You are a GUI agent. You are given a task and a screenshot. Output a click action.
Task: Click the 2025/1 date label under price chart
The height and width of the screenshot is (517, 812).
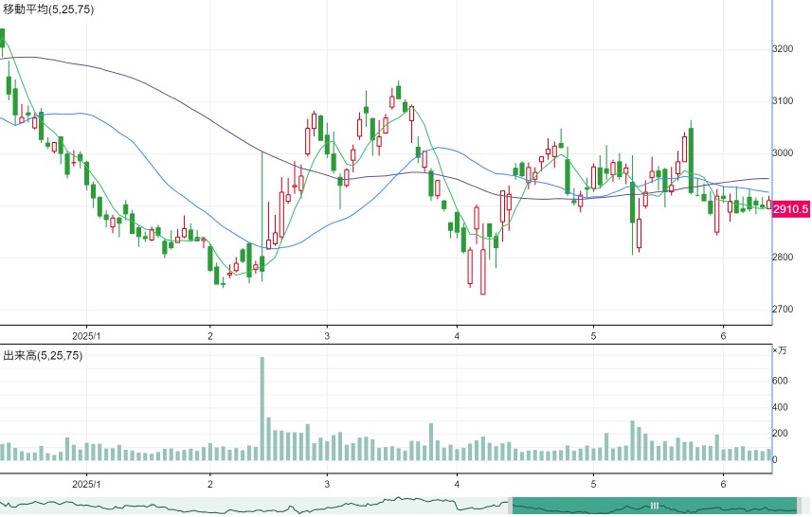click(86, 336)
